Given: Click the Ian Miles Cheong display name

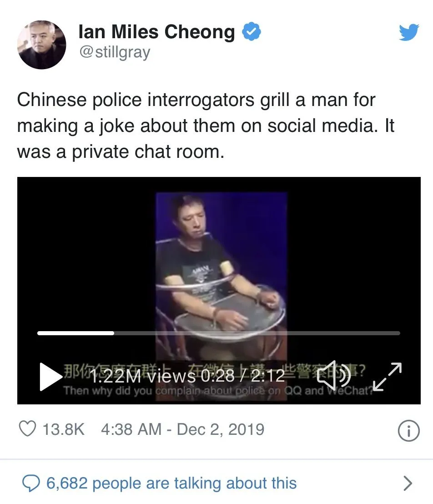Looking at the screenshot, I should point(157,32).
